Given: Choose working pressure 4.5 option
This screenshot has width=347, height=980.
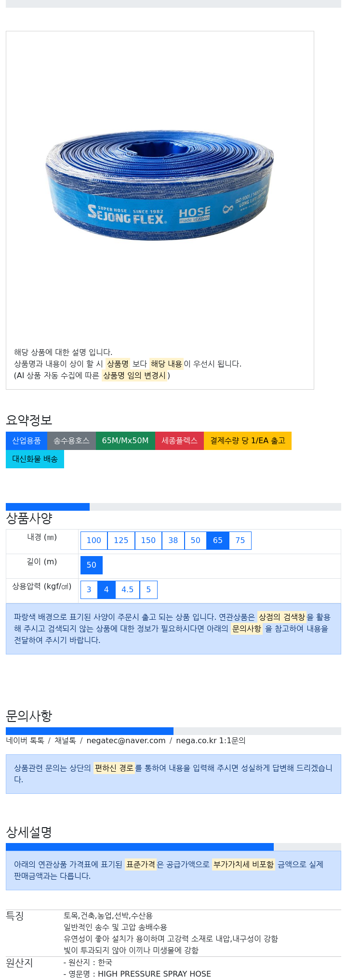Looking at the screenshot, I should [128, 590].
